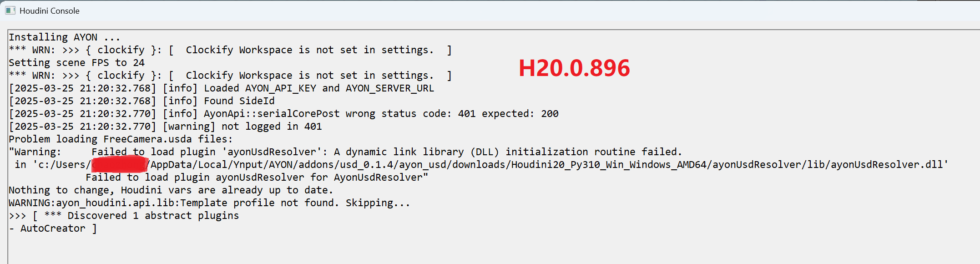This screenshot has width=980, height=264.
Task: Click the first Clockify Workspace warning line
Action: click(x=230, y=50)
